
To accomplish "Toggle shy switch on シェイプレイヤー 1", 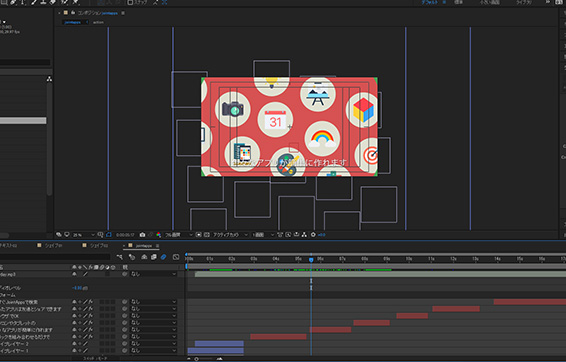I will [74, 350].
